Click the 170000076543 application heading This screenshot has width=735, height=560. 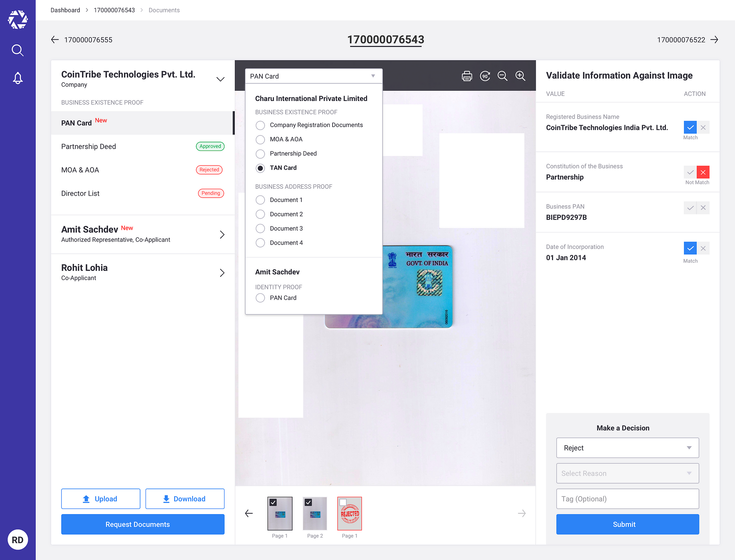click(386, 40)
